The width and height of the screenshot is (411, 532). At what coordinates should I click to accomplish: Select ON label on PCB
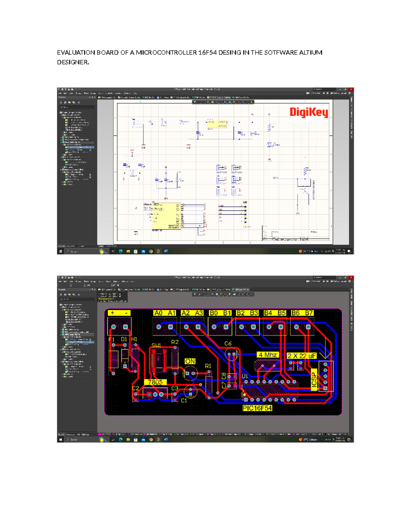(x=190, y=361)
